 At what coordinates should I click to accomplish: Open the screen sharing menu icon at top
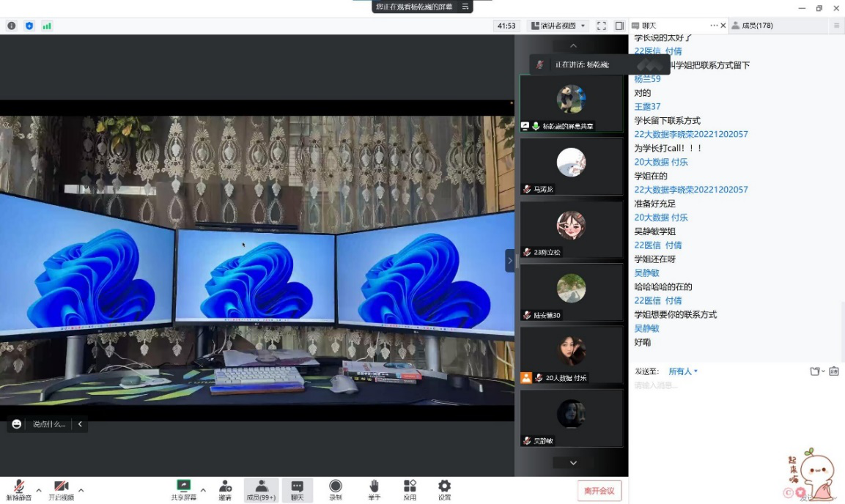click(x=465, y=7)
